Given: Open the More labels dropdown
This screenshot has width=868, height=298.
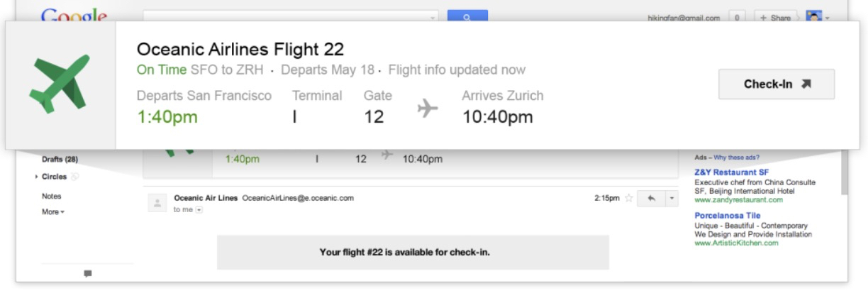Looking at the screenshot, I should pos(53,211).
